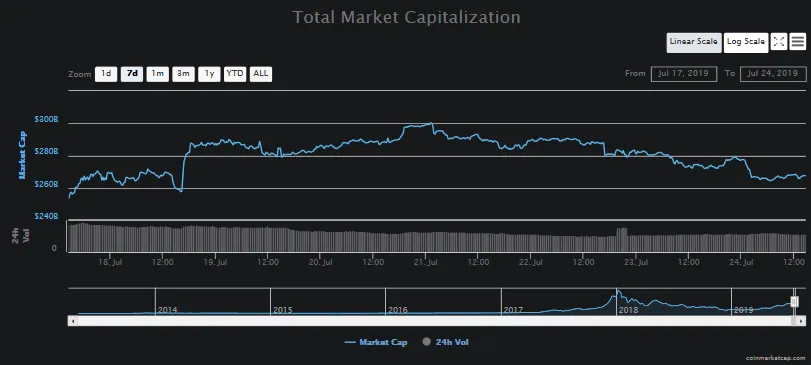
Task: Click the $280B axis label
Action: tap(47, 152)
